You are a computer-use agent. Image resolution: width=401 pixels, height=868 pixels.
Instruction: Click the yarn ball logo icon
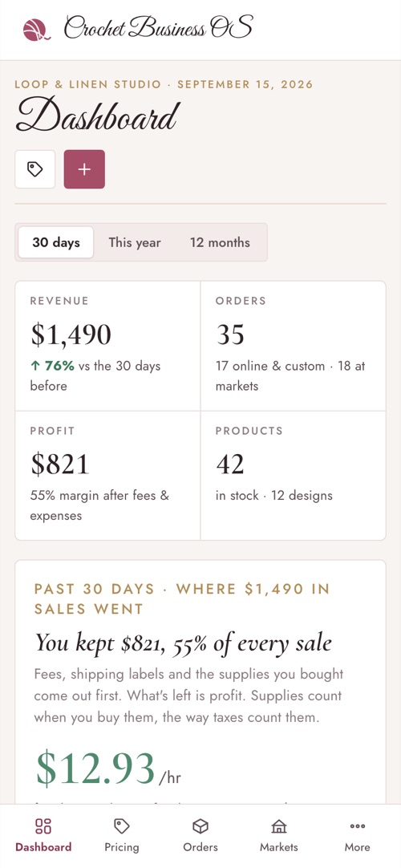[x=37, y=30]
